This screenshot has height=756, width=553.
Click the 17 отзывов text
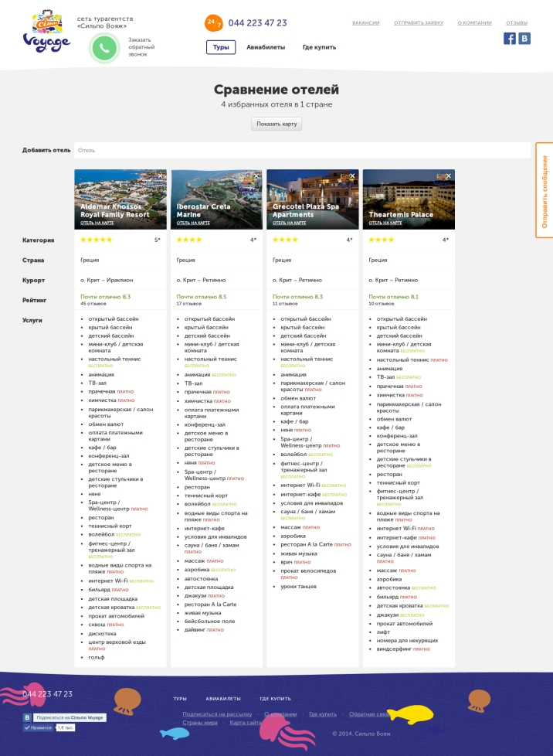(x=188, y=304)
